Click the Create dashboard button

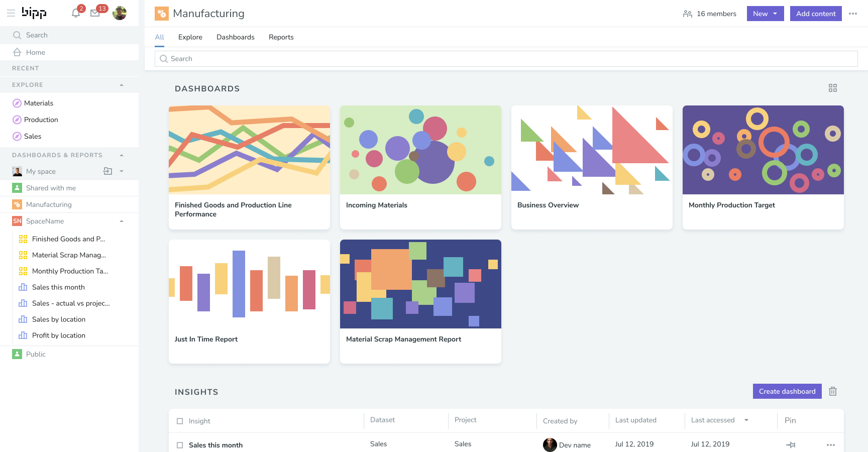click(787, 391)
